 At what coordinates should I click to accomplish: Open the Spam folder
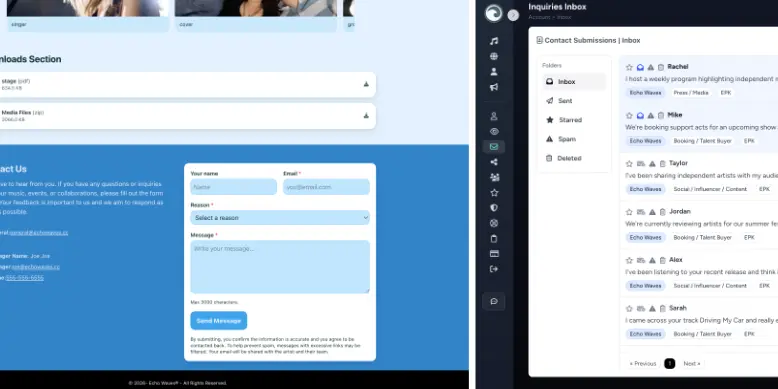574,139
